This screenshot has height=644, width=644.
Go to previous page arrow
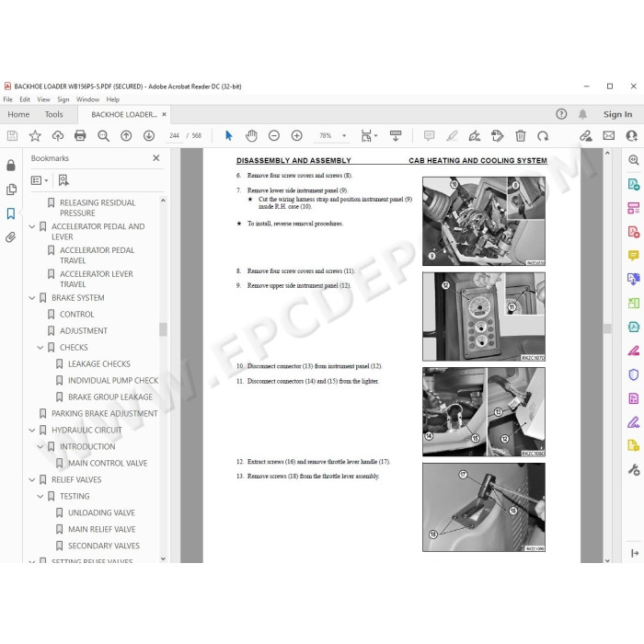[x=126, y=135]
